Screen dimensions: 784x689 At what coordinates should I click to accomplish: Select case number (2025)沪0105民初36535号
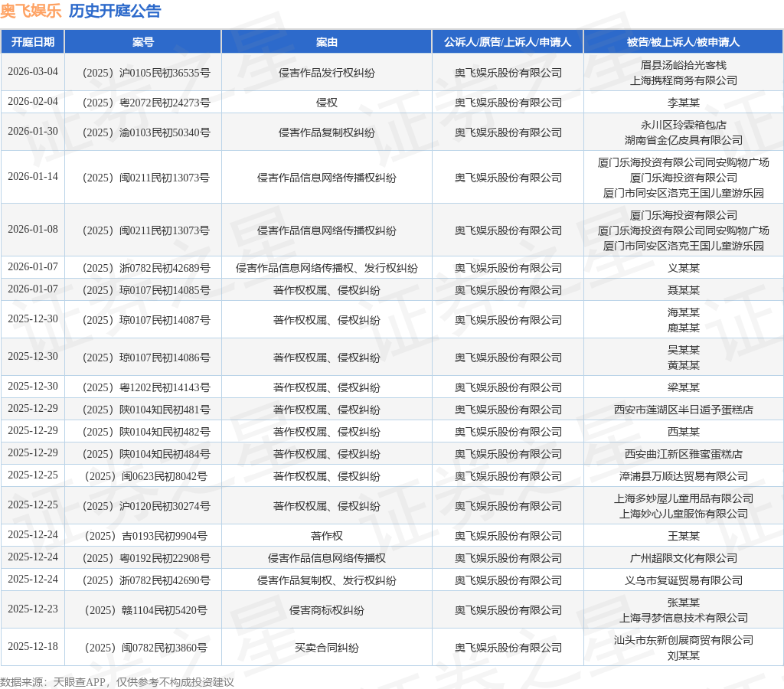[146, 73]
